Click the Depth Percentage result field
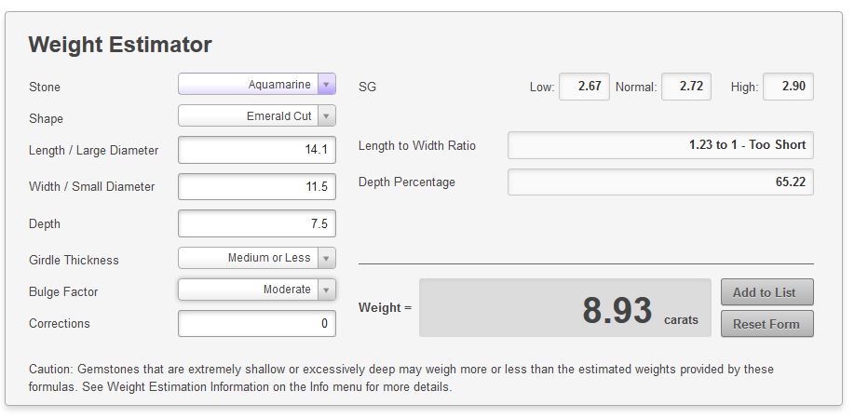The width and height of the screenshot is (868, 418). point(661,182)
